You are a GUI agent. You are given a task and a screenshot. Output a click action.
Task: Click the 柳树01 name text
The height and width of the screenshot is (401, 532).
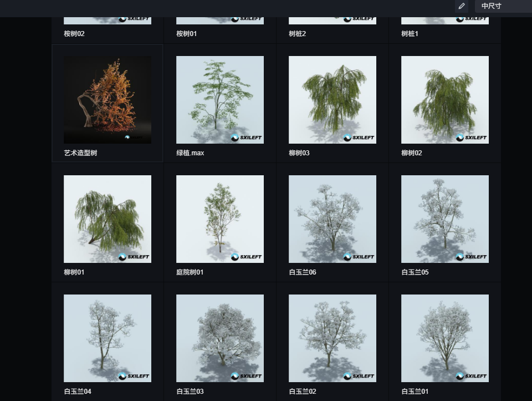pyautogui.click(x=74, y=272)
